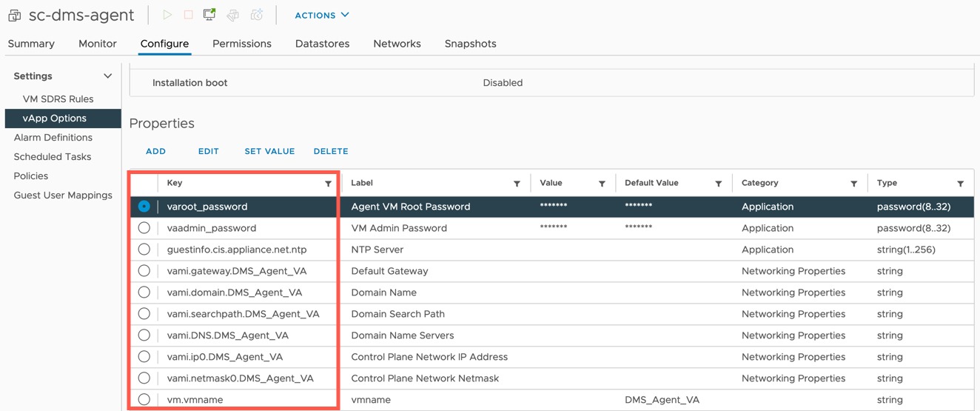
Task: Click the password(8..32) type for vaadmin_password
Action: (x=913, y=228)
